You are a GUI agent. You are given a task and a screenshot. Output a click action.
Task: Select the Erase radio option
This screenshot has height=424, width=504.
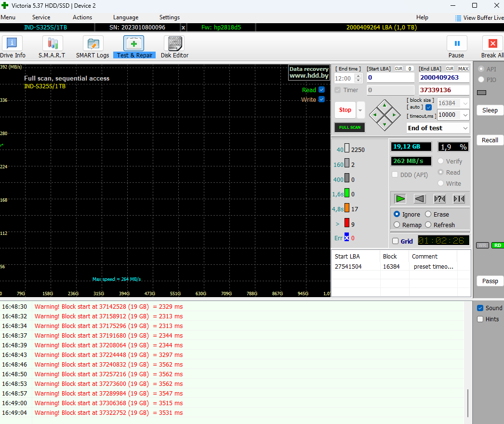pyautogui.click(x=428, y=214)
